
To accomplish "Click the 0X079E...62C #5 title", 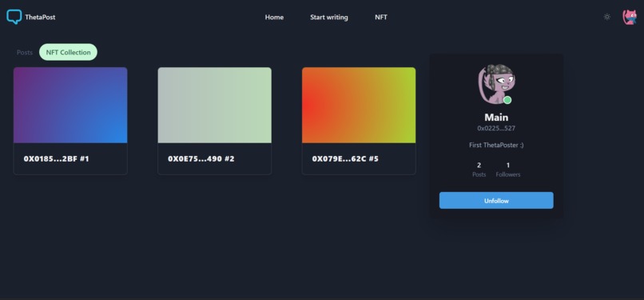I will pos(345,158).
